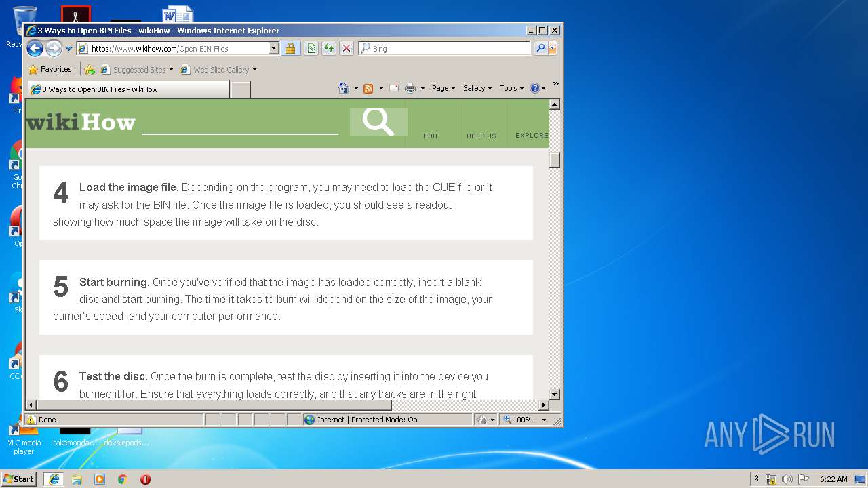This screenshot has width=868, height=488.
Task: Click the wikiHow search text field
Action: (240, 123)
